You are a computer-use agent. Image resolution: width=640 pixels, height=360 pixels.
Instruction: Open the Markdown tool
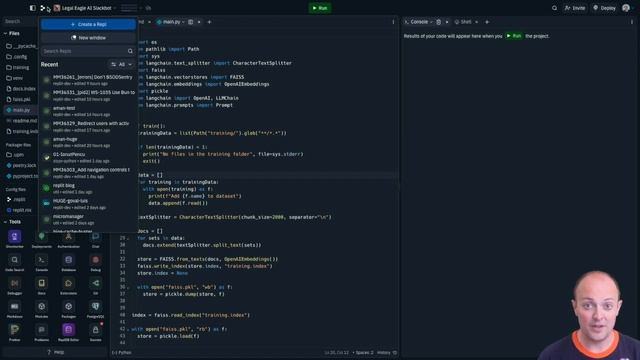[x=15, y=309]
